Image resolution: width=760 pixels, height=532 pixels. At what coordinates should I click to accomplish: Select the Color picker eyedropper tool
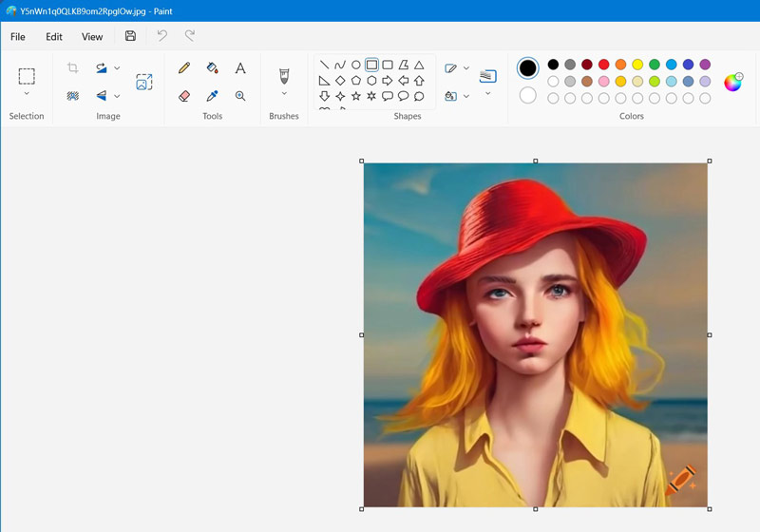coord(212,96)
